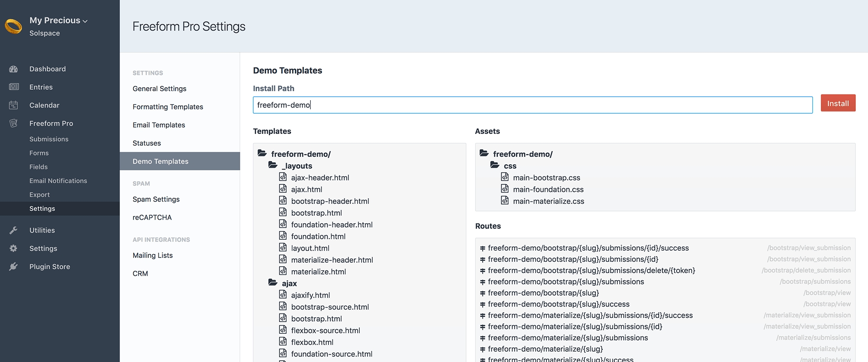
Task: Click route freeform-demo/bootstrap/{slug}/success
Action: pyautogui.click(x=559, y=304)
